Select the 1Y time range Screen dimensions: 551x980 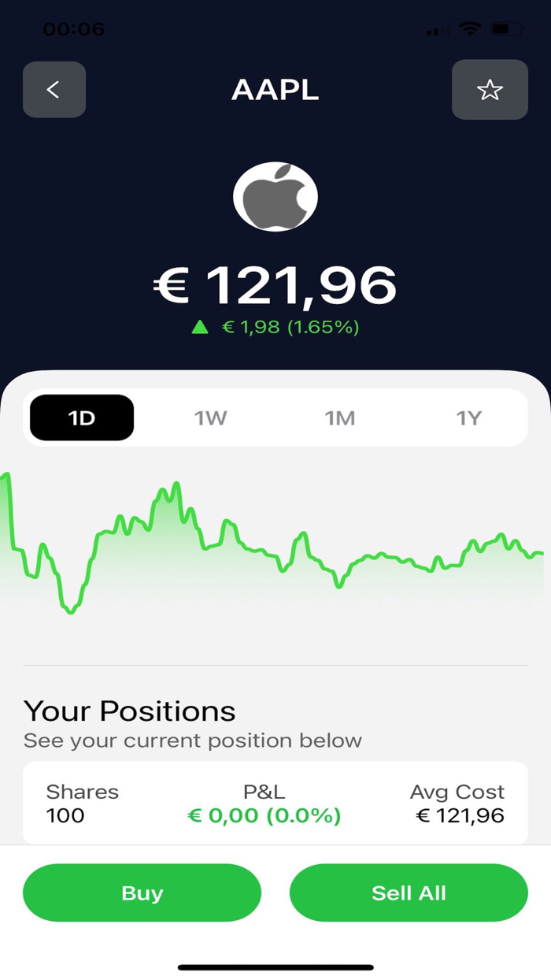(x=469, y=418)
